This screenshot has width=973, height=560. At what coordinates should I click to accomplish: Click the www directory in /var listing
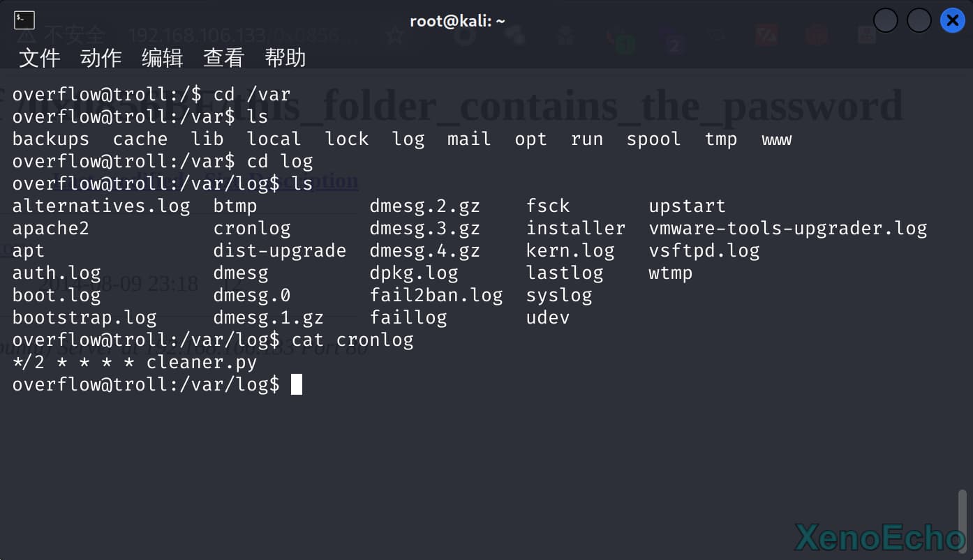(x=776, y=139)
